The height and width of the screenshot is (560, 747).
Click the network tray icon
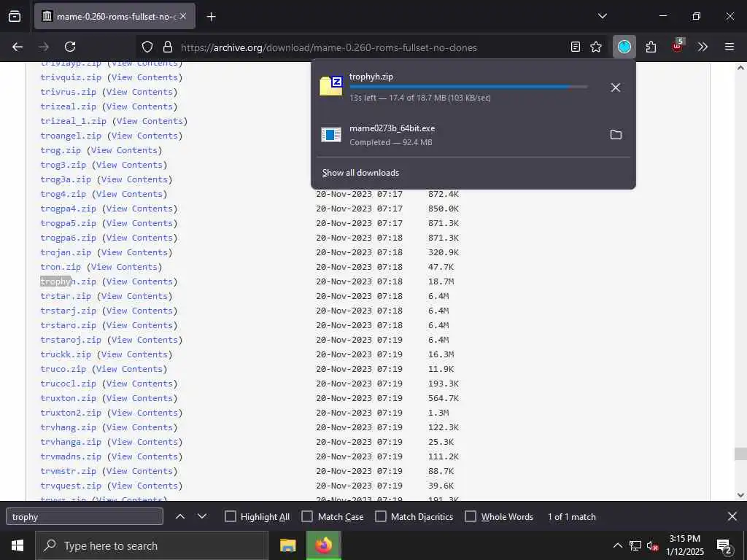635,545
